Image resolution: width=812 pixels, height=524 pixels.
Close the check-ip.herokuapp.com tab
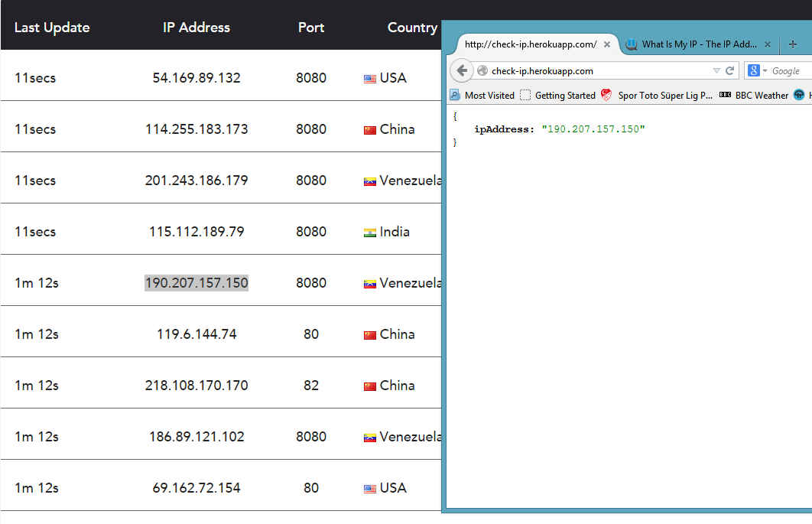pos(607,44)
